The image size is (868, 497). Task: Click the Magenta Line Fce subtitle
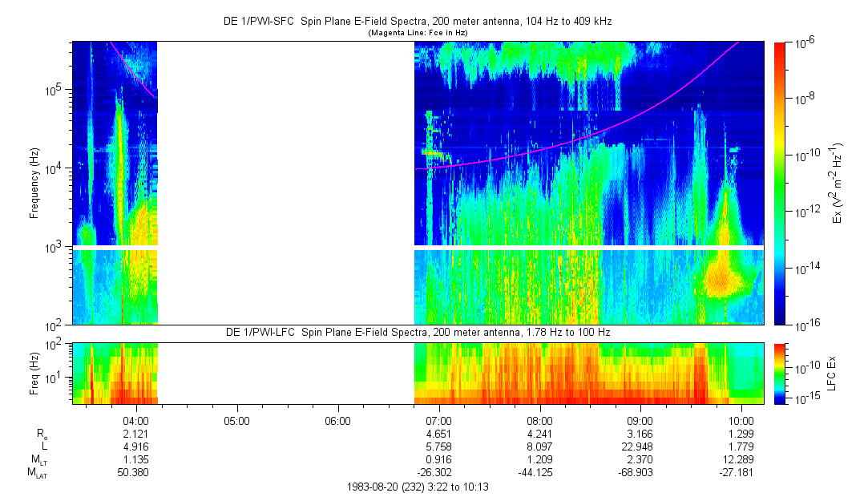click(x=417, y=33)
